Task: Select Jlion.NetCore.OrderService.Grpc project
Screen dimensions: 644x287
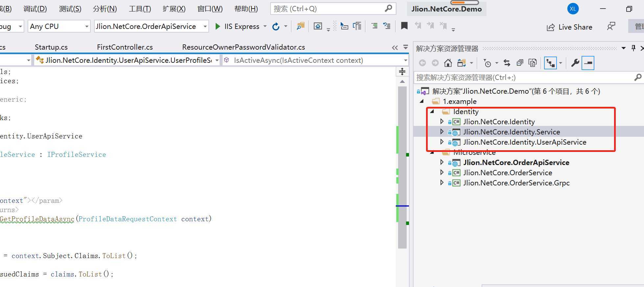Action: (x=516, y=183)
